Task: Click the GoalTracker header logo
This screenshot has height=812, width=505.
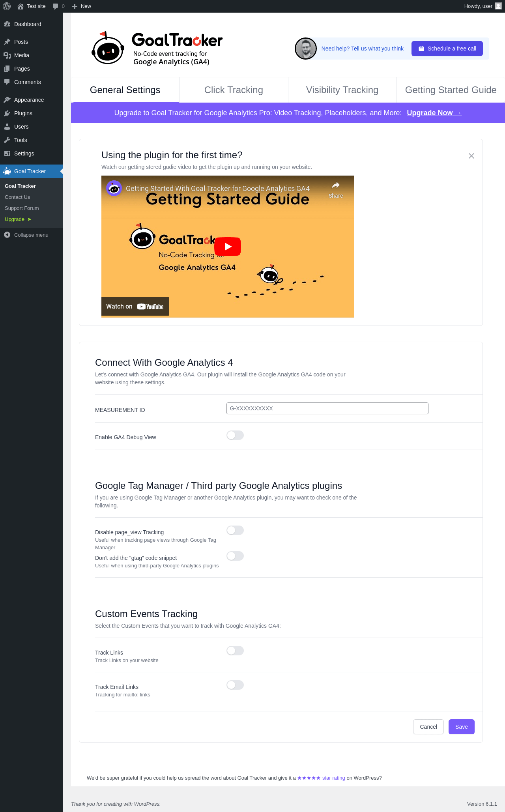Action: 157,49
